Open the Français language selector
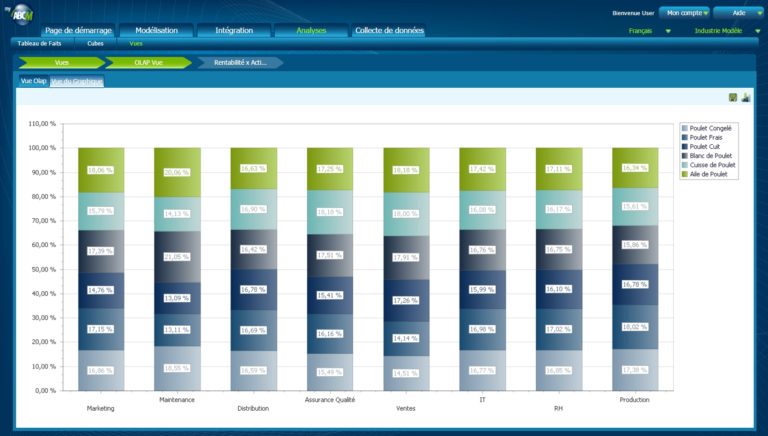Viewport: 768px width, 436px height. (x=649, y=31)
